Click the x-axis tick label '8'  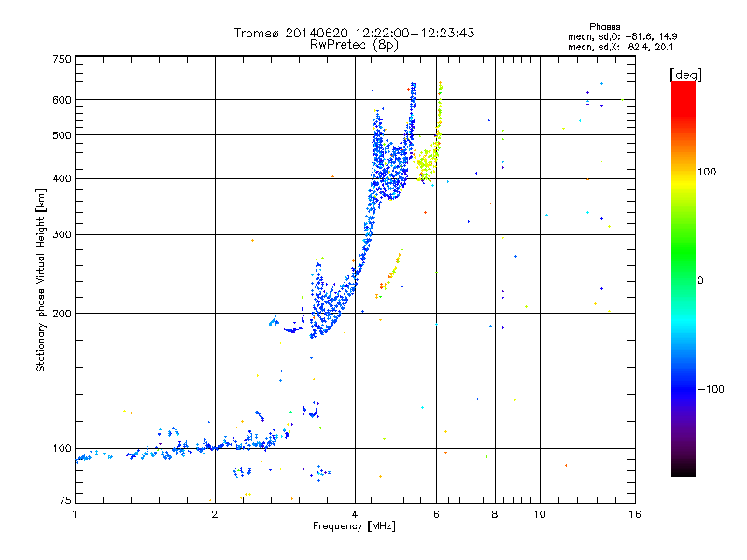pyautogui.click(x=495, y=514)
